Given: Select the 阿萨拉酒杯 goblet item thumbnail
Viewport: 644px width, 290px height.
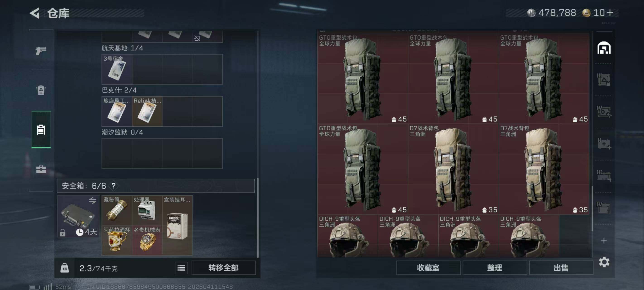Looking at the screenshot, I should click(117, 240).
